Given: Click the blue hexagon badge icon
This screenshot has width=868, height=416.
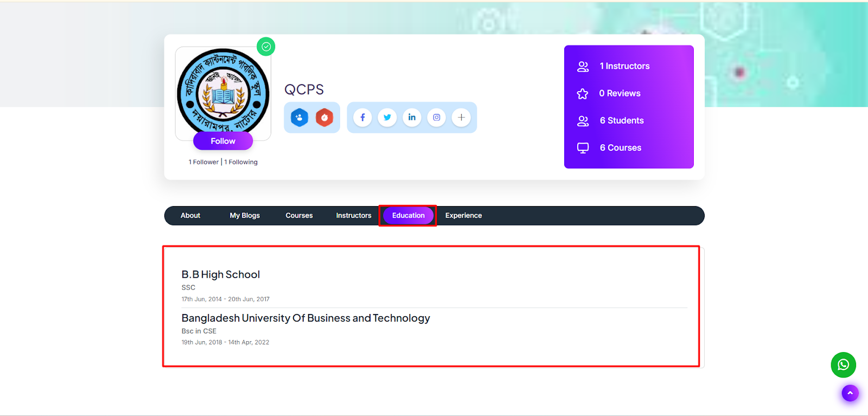Looking at the screenshot, I should (299, 117).
